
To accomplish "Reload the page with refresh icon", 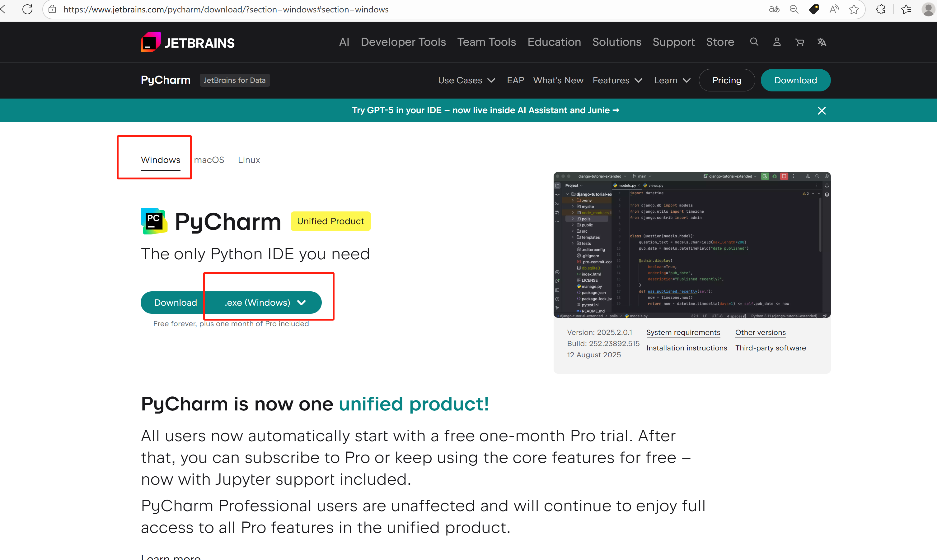I will point(27,9).
